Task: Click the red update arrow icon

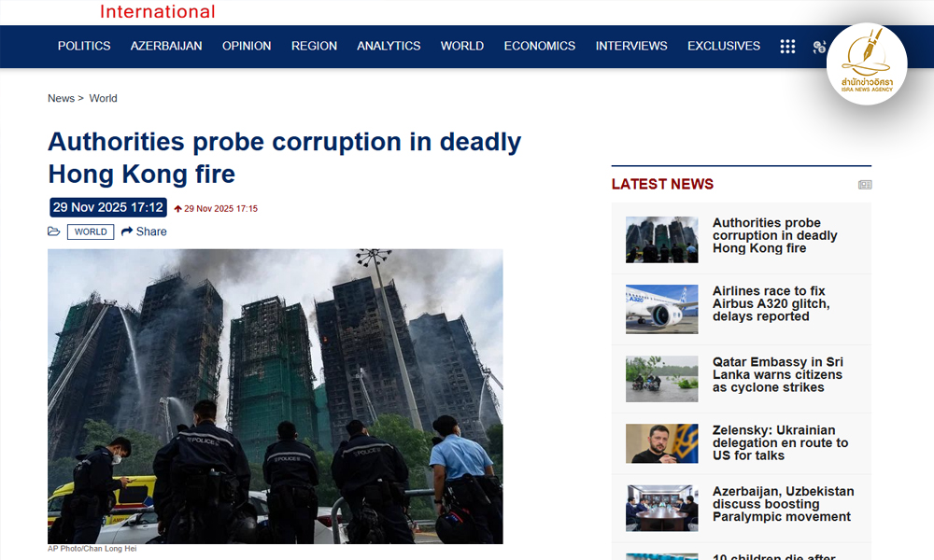Action: 177,209
